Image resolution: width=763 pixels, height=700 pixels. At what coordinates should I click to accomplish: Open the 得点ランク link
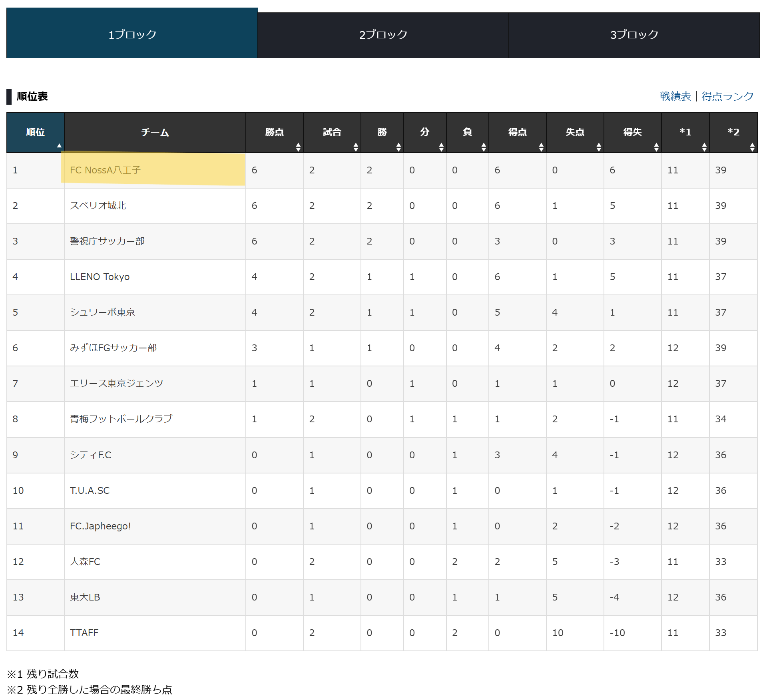(x=727, y=96)
